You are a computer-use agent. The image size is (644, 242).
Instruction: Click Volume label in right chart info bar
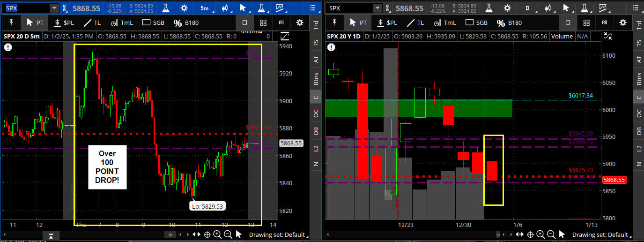click(562, 36)
